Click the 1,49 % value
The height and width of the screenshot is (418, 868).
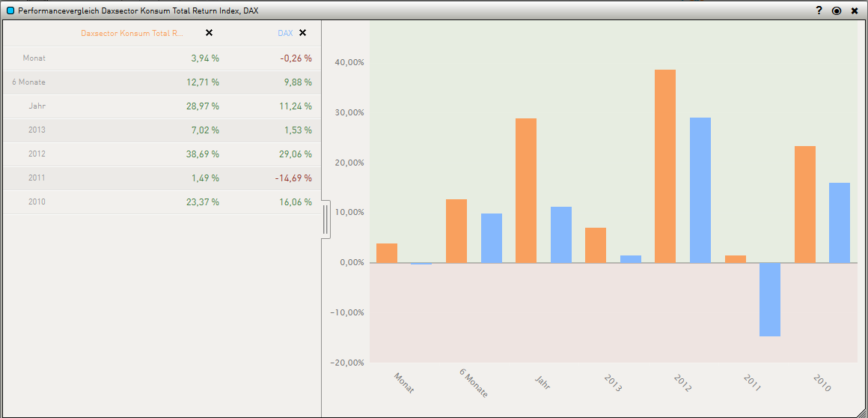click(205, 178)
